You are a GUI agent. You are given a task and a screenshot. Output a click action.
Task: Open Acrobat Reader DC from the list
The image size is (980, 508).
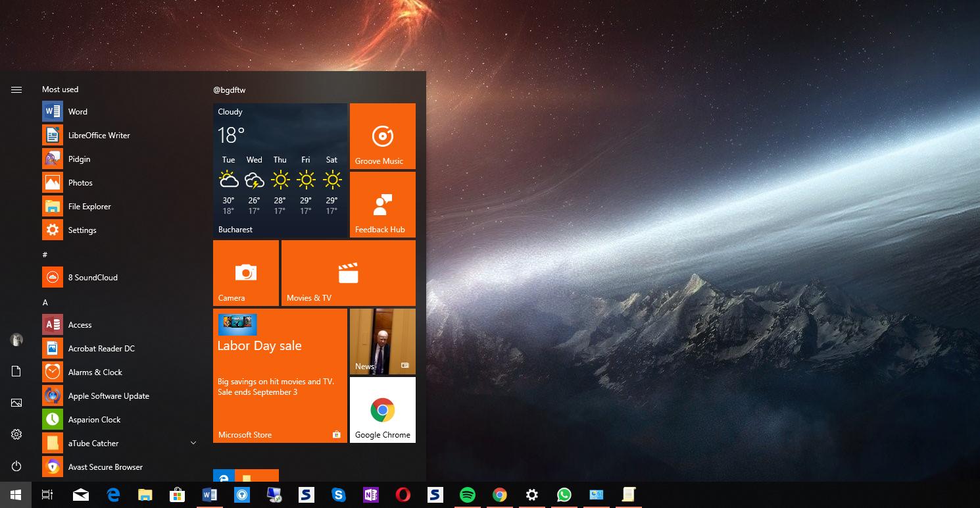(x=101, y=349)
